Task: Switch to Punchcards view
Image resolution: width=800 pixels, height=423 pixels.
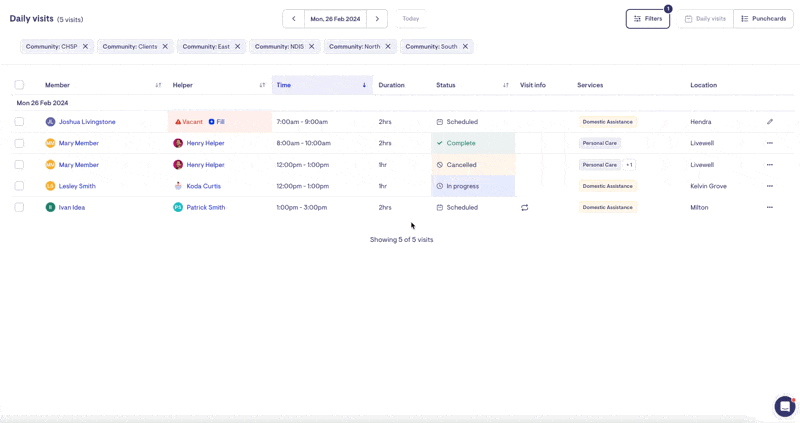Action: tap(763, 19)
